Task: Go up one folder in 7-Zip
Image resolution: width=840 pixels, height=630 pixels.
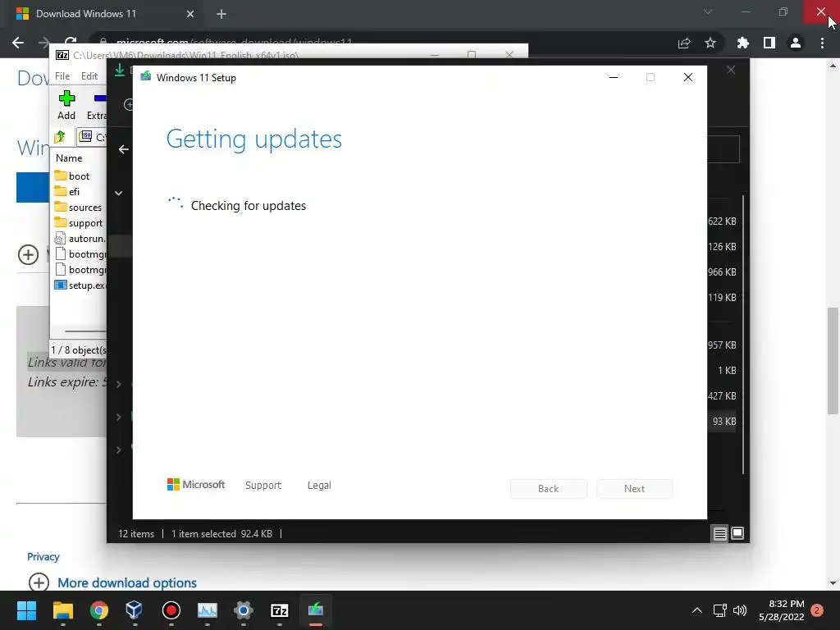Action: (60, 137)
